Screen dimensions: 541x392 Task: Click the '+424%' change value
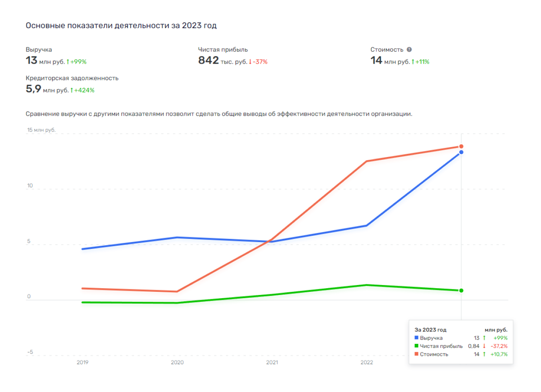tap(84, 90)
